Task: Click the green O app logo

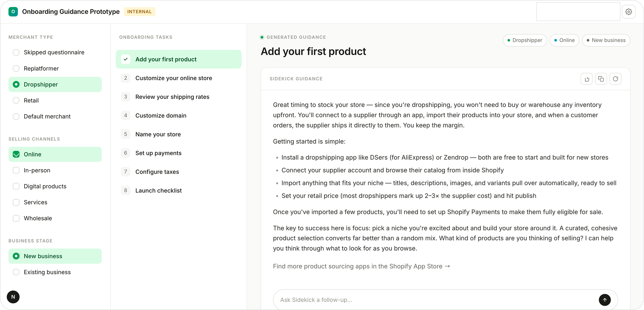Action: pyautogui.click(x=13, y=12)
